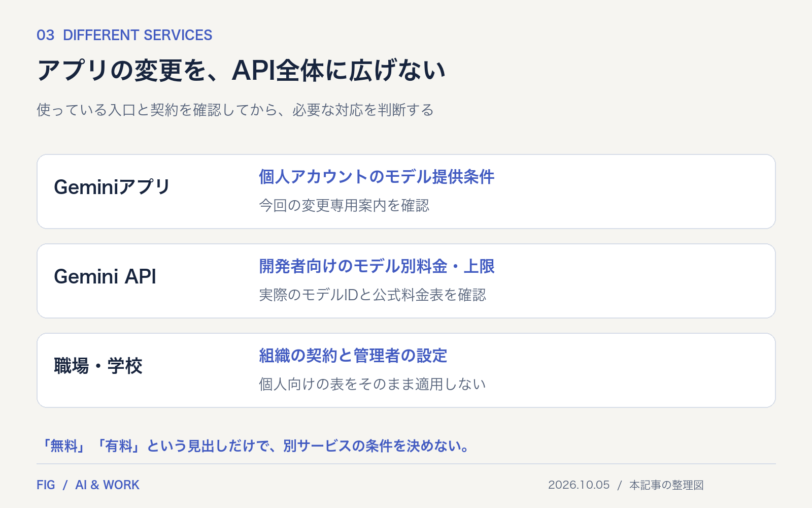Screen dimensions: 812x508
Task: Click the 'Gemini API' card title
Action: click(105, 276)
